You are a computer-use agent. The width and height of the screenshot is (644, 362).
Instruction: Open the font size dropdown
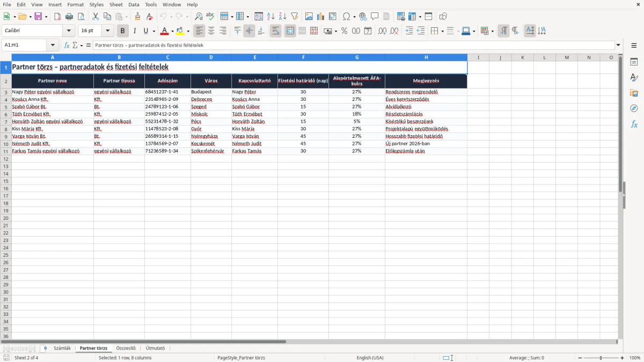108,31
